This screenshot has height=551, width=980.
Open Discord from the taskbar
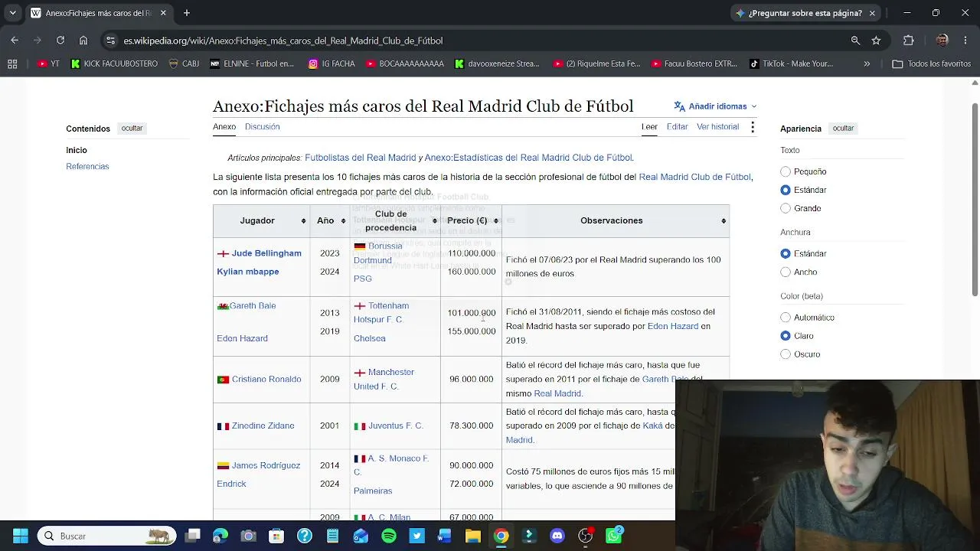[x=557, y=536]
